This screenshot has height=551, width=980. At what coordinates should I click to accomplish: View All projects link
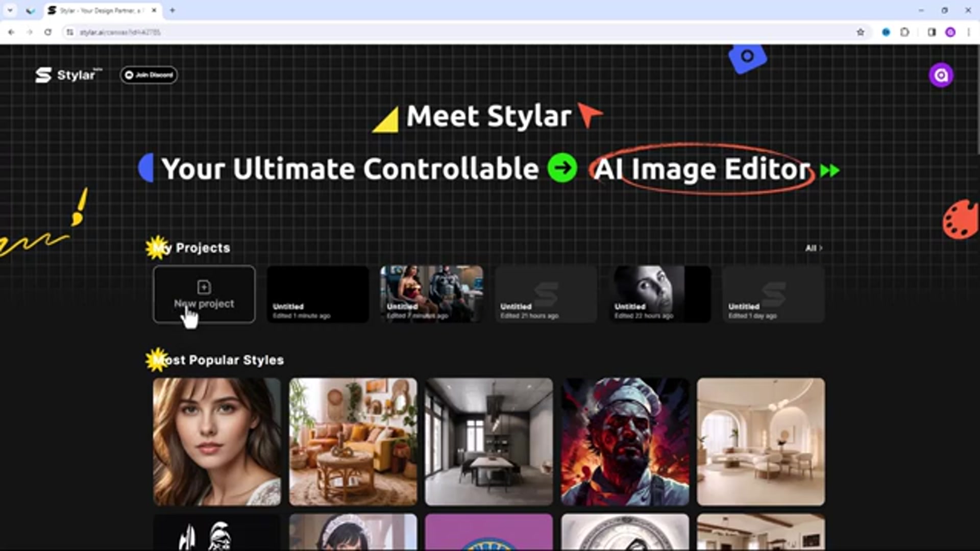click(x=814, y=248)
